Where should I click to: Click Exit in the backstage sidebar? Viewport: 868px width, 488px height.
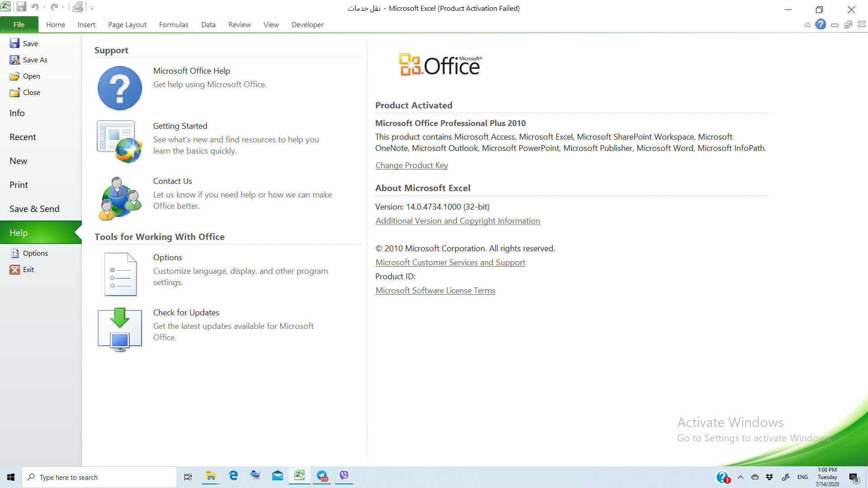coord(22,269)
